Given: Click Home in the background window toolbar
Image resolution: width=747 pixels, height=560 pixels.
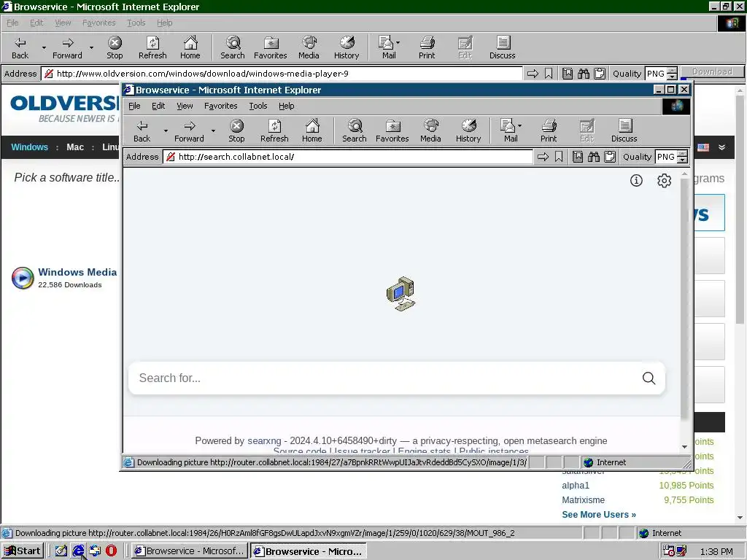Looking at the screenshot, I should (190, 47).
